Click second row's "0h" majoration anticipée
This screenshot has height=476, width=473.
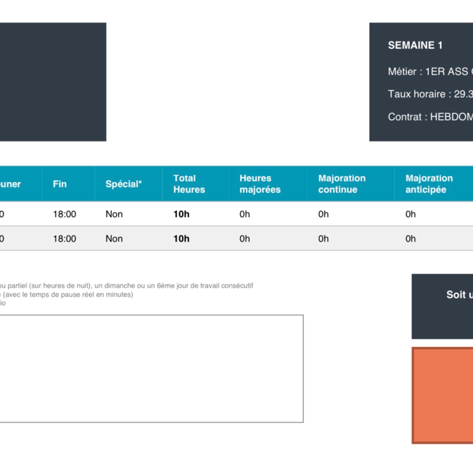[411, 239]
